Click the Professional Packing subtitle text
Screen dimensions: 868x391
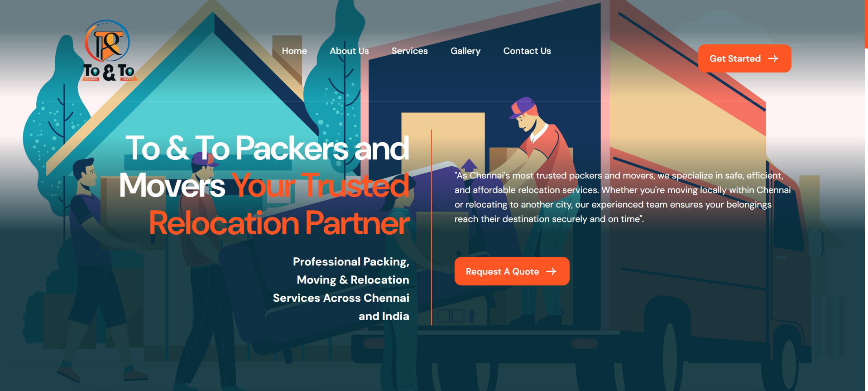[x=341, y=289]
